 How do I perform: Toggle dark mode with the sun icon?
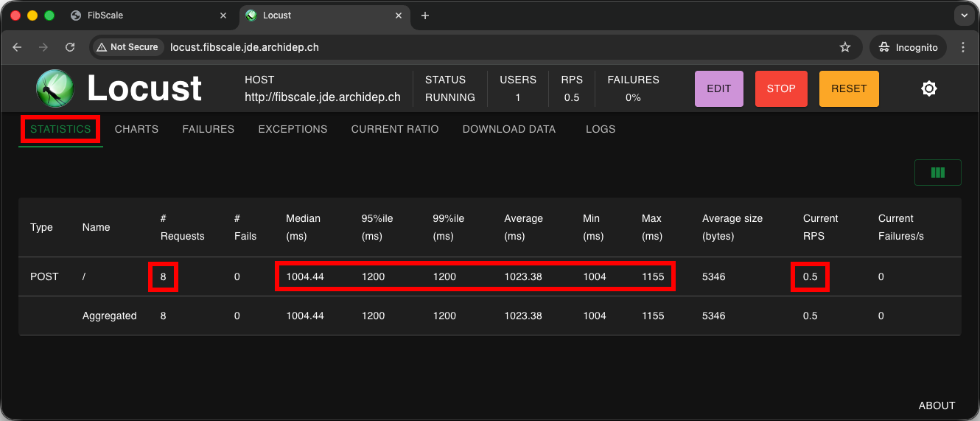[x=929, y=88]
